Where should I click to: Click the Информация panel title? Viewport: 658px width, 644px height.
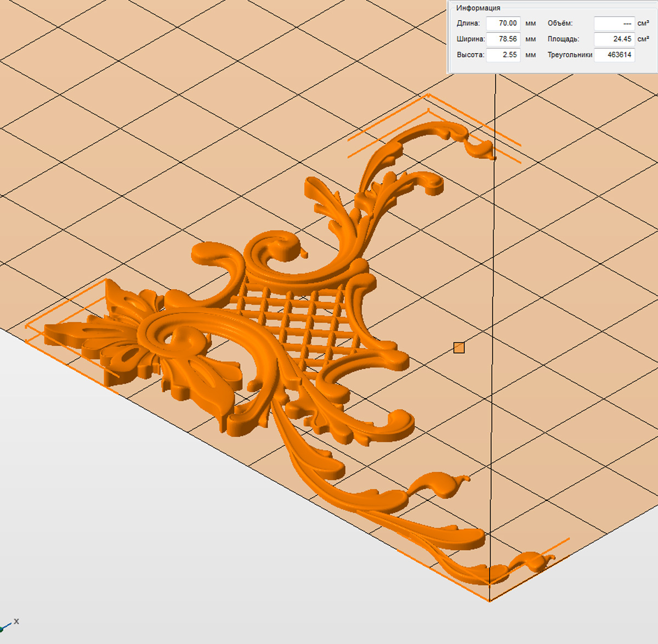478,8
